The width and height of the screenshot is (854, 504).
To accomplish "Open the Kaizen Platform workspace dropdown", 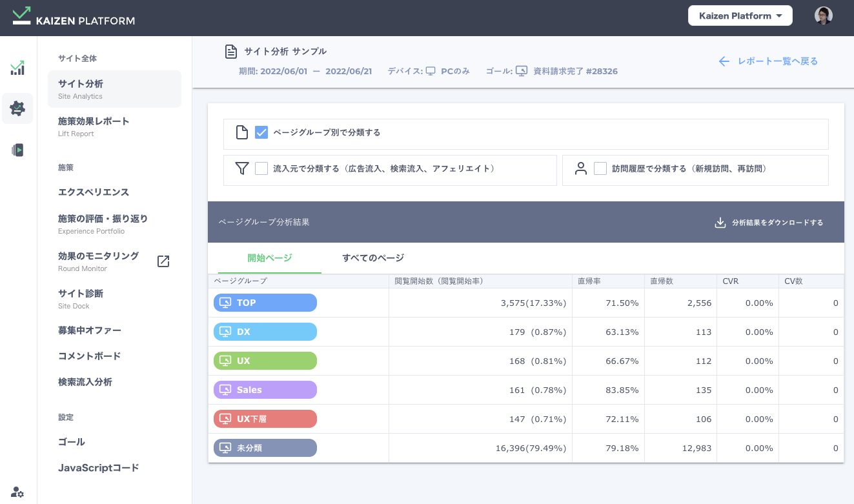I will pyautogui.click(x=740, y=15).
